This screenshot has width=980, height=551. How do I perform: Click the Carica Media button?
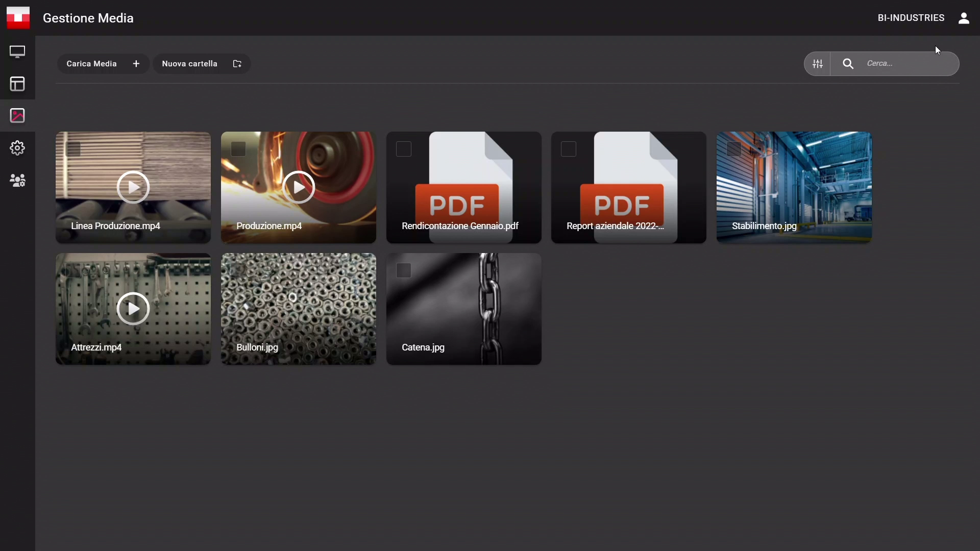tap(103, 64)
